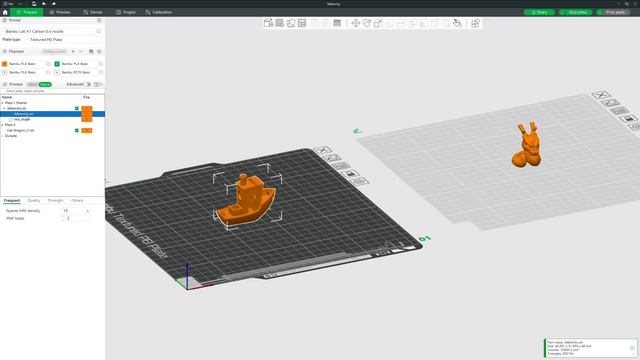Open Filament settings gear icon
Viewport: 640px width, 360px height.
(x=99, y=51)
